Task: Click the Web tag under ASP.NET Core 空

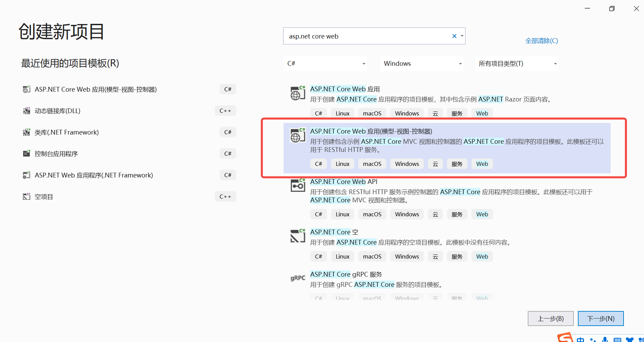Action: click(482, 256)
